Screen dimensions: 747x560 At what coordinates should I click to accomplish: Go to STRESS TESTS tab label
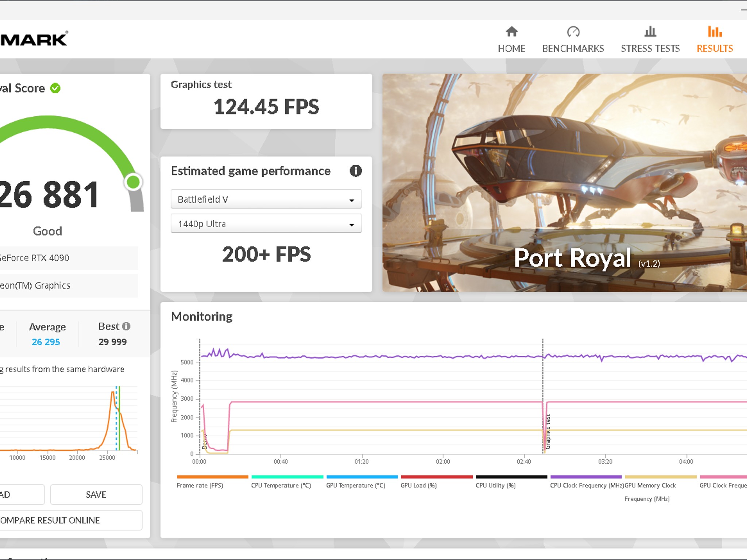(650, 48)
